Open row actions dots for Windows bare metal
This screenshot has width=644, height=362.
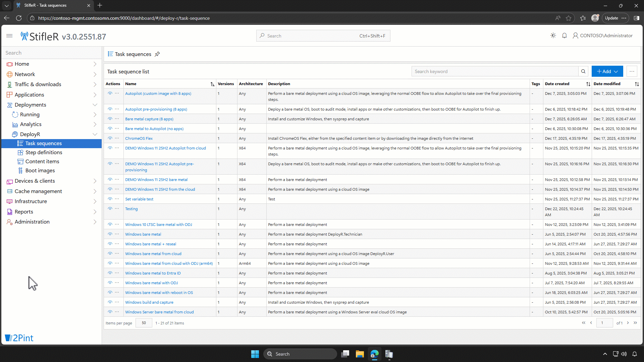click(117, 234)
